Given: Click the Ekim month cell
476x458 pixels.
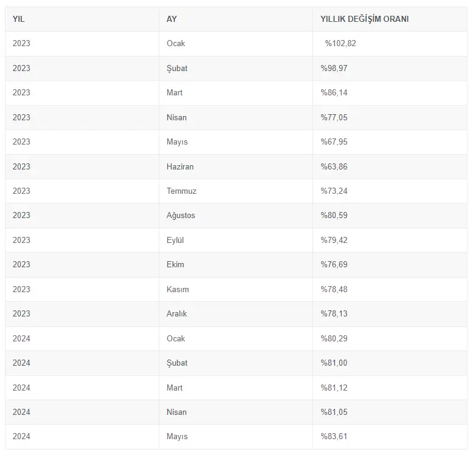Looking at the screenshot, I should pos(236,265).
